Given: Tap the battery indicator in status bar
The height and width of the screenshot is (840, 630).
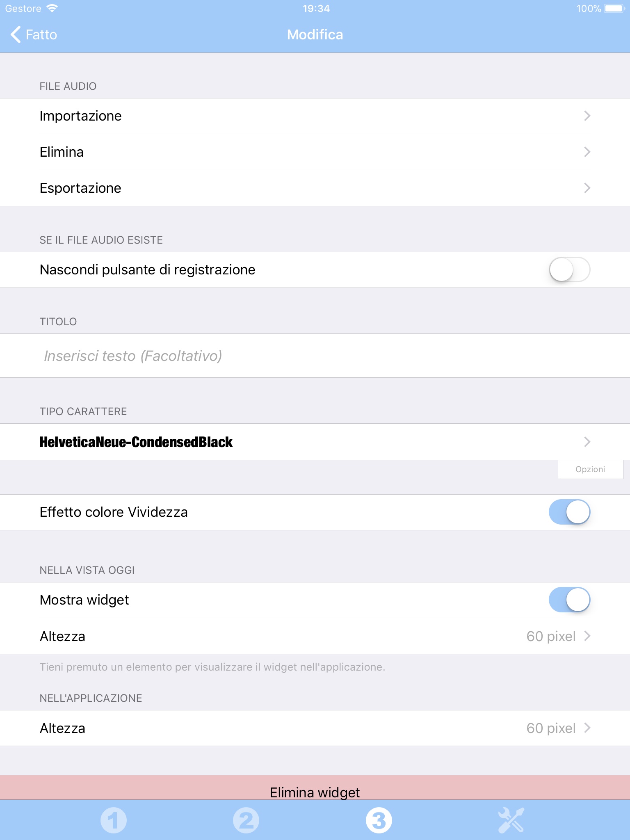Looking at the screenshot, I should click(x=614, y=8).
